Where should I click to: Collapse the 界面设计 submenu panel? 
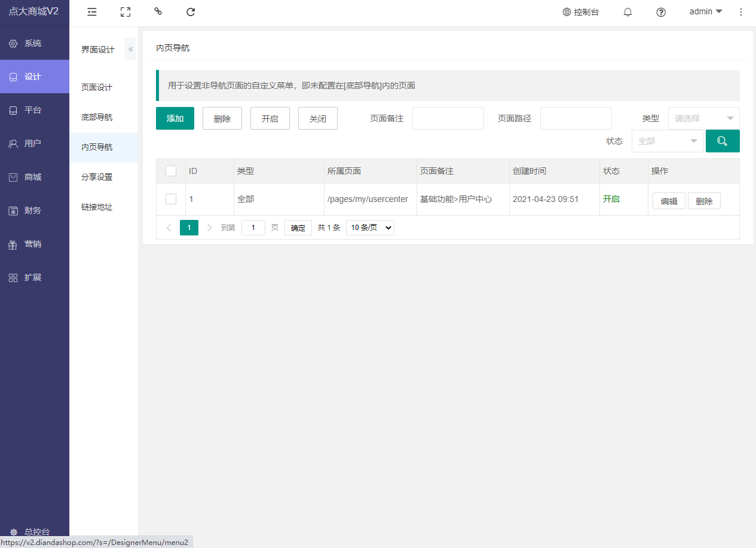130,49
